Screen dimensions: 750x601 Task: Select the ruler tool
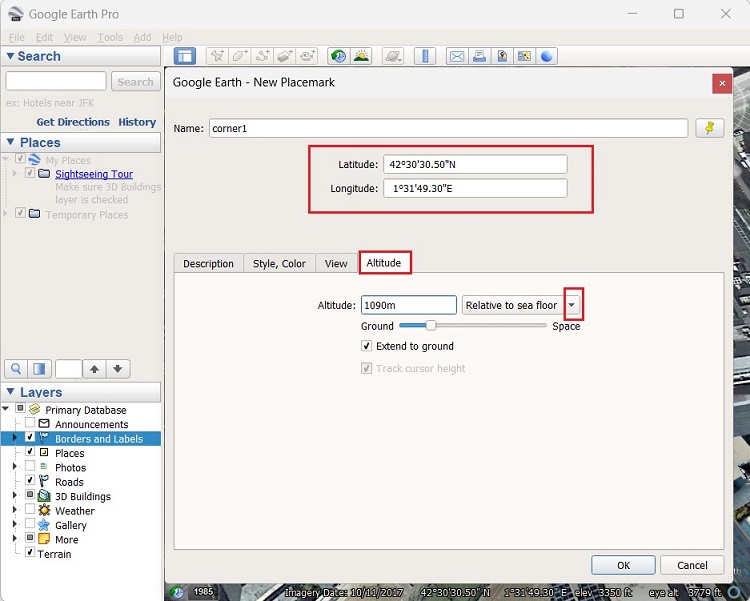click(x=425, y=57)
